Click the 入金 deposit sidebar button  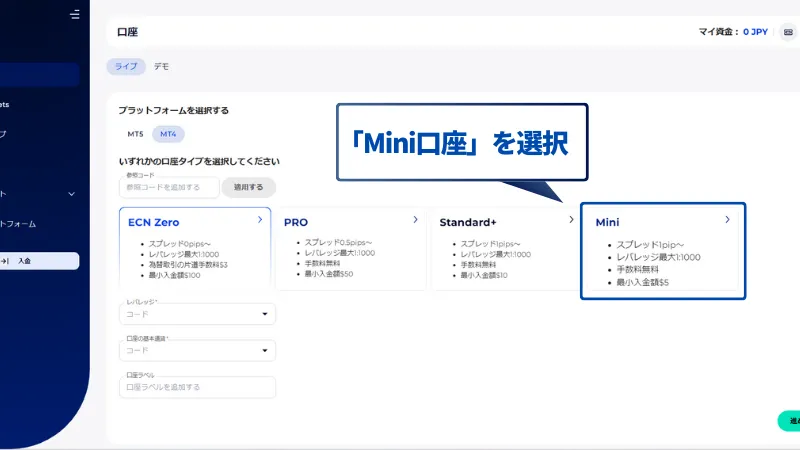pos(39,261)
